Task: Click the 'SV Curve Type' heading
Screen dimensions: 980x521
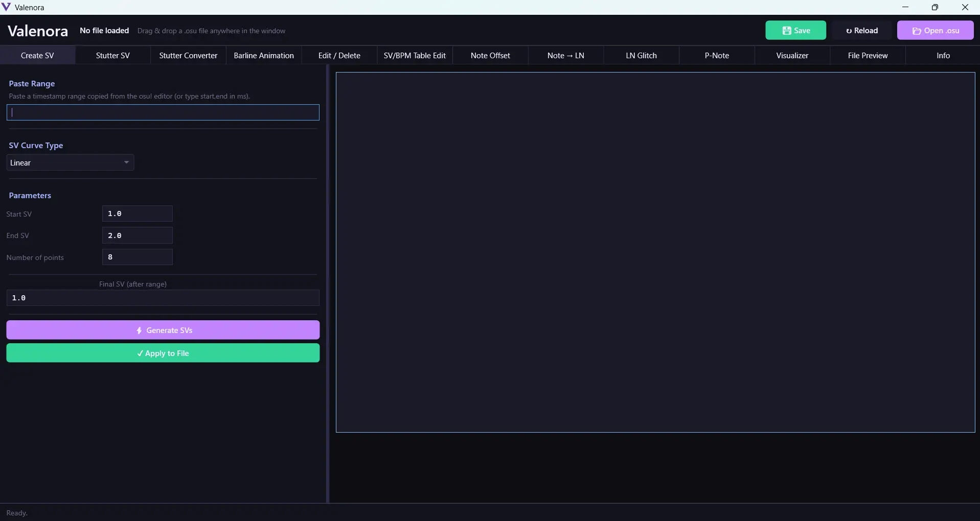Action: pyautogui.click(x=36, y=146)
